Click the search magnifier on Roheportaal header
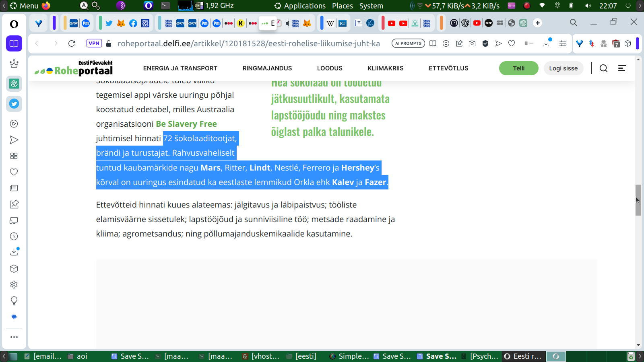 pos(603,68)
